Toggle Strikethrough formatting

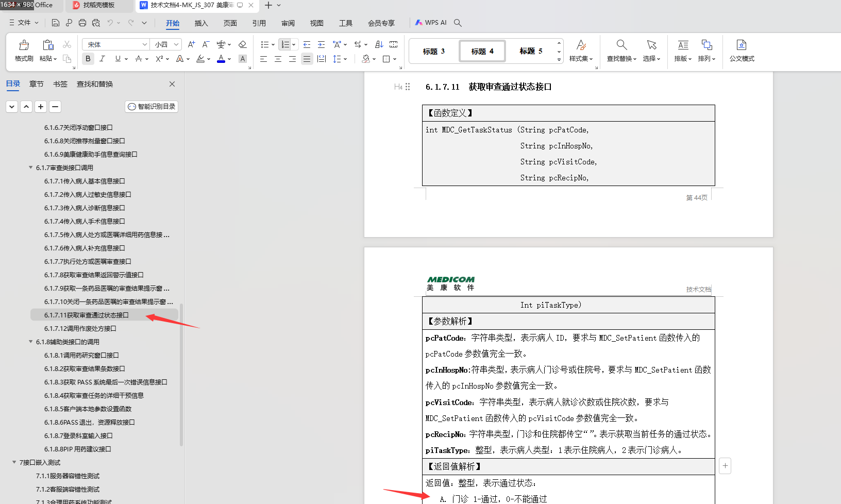[x=138, y=59]
